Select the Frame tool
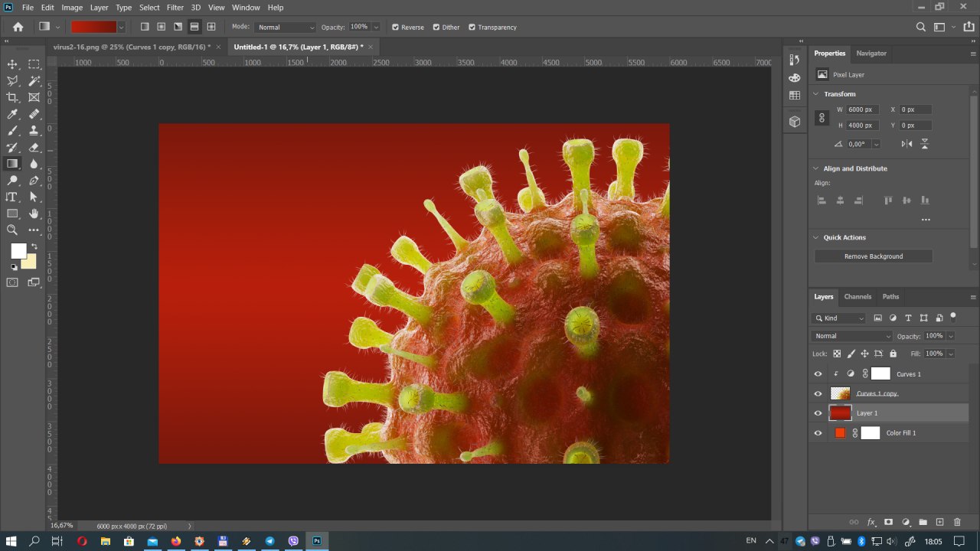This screenshot has height=551, width=980. [34, 97]
